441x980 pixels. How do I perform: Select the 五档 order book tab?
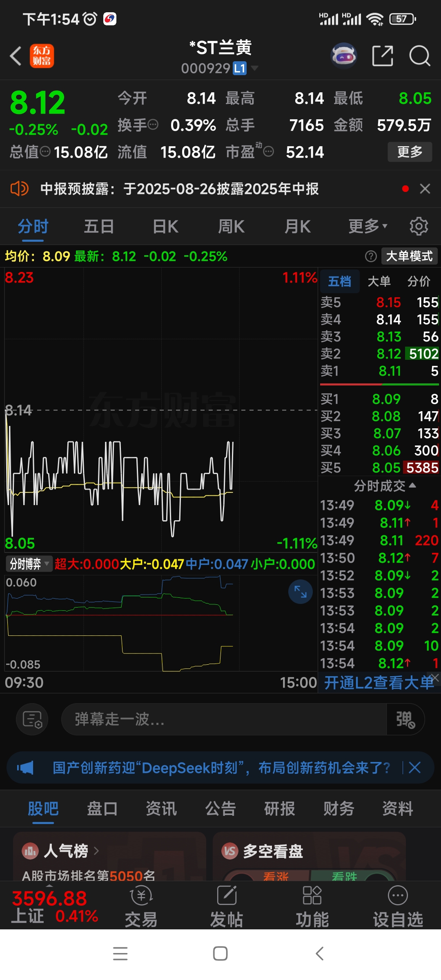coord(339,281)
